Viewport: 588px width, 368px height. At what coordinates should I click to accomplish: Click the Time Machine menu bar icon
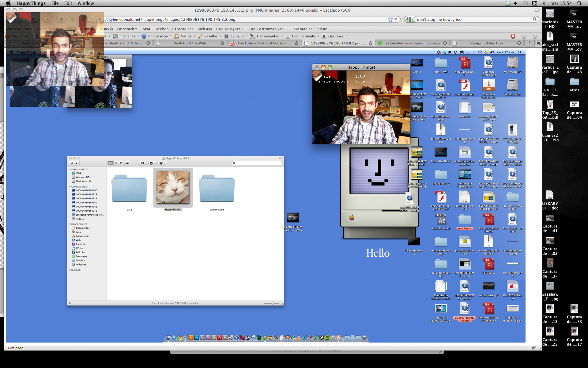(x=525, y=3)
